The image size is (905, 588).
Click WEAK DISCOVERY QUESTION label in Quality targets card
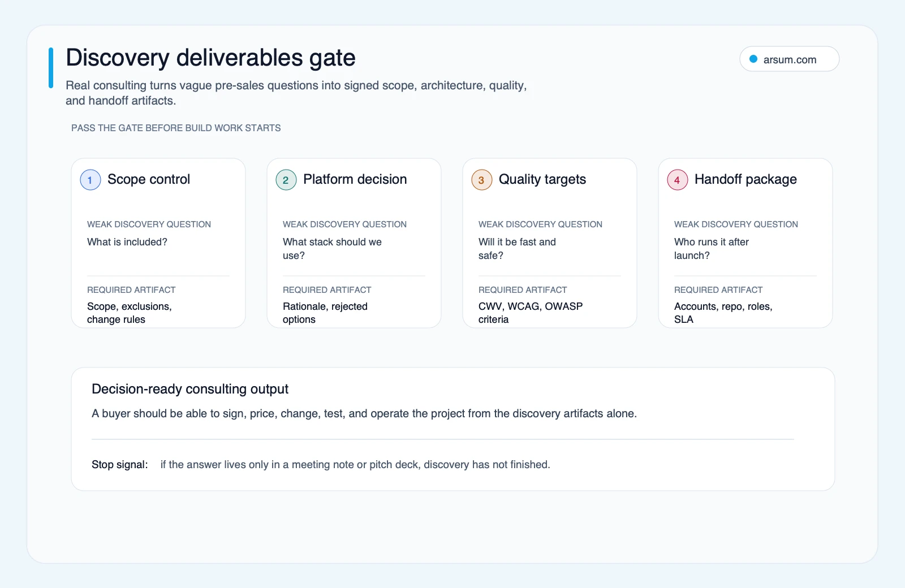pos(540,224)
